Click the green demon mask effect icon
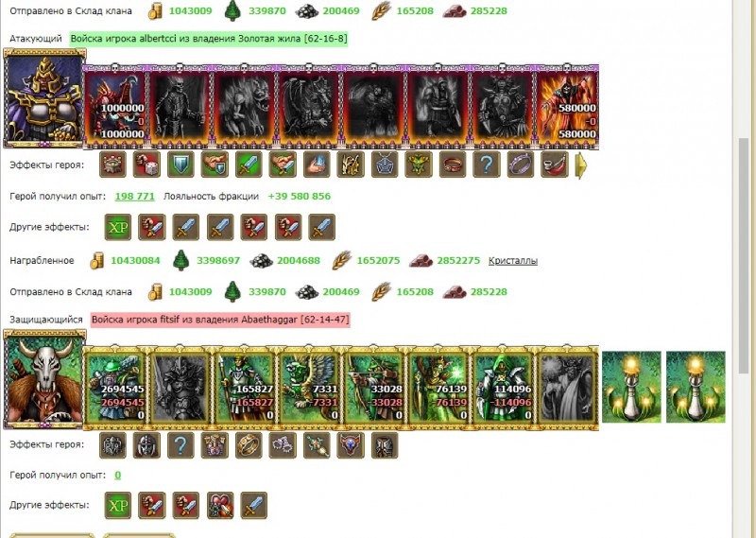This screenshot has width=756, height=538. tap(419, 165)
